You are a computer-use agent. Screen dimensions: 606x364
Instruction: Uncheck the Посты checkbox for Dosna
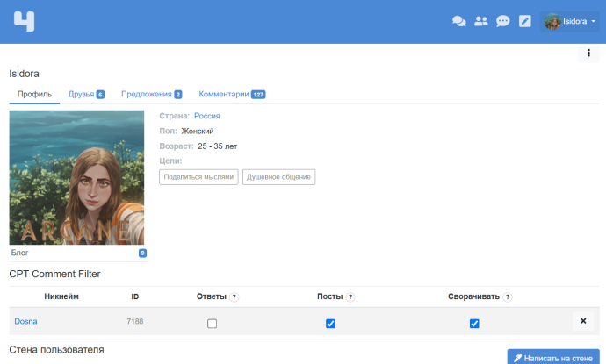click(330, 324)
